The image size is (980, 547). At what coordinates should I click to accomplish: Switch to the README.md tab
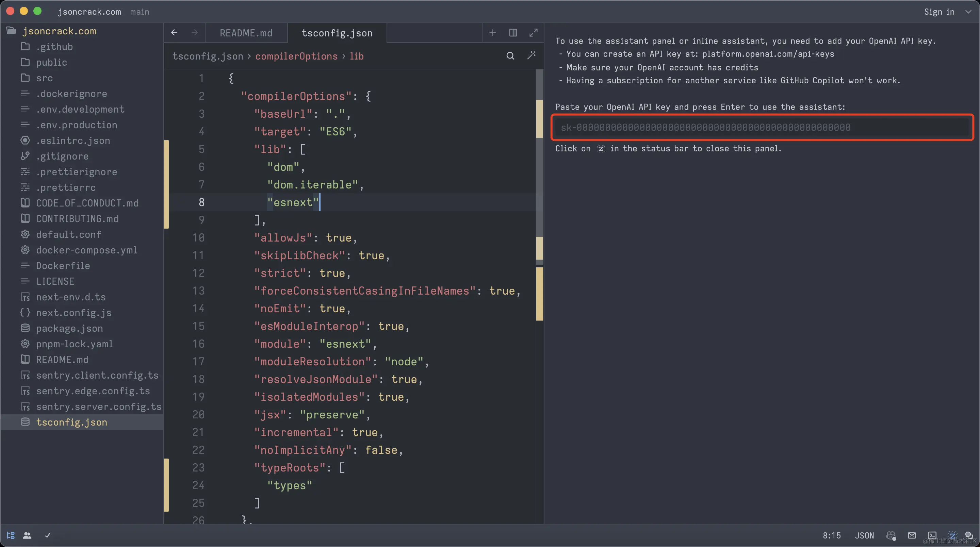[246, 33]
